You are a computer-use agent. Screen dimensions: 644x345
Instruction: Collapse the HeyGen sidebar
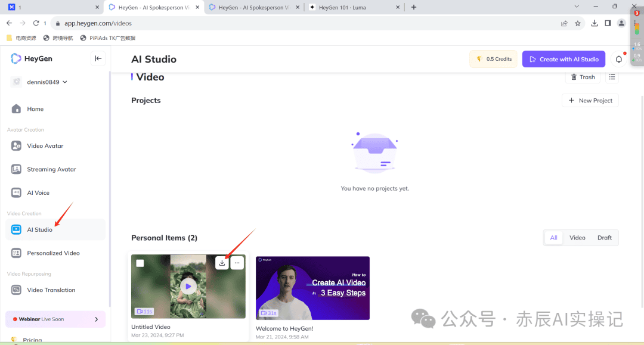click(98, 58)
